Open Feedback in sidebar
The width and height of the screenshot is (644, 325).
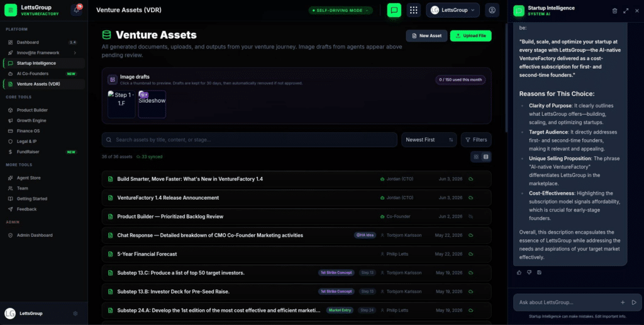(x=43, y=209)
